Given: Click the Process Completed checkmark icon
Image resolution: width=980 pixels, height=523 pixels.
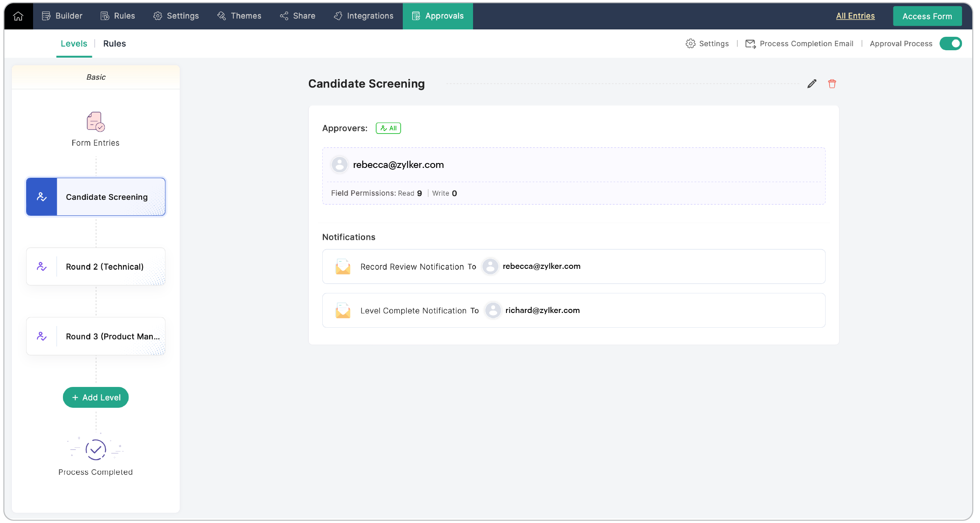Looking at the screenshot, I should point(96,449).
